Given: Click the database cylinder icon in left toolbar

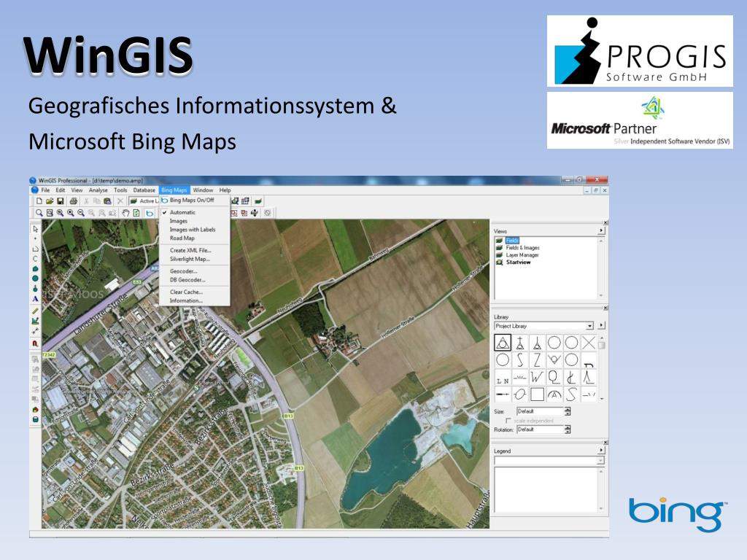Looking at the screenshot, I should pos(35,419).
